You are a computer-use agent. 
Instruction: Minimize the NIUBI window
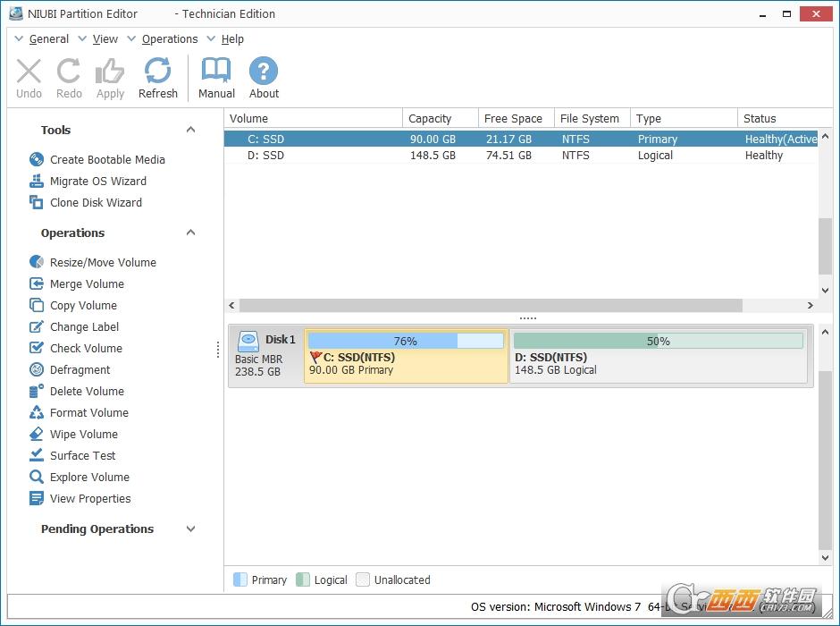[762, 14]
